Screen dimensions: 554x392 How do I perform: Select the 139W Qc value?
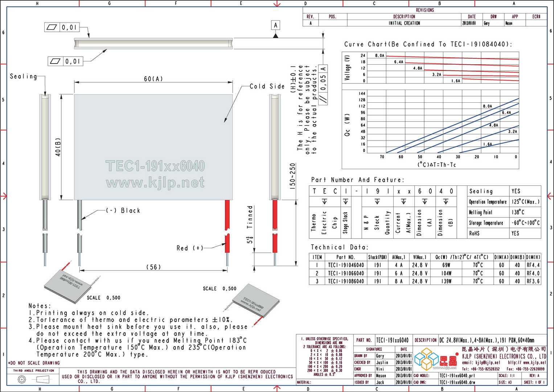446,281
